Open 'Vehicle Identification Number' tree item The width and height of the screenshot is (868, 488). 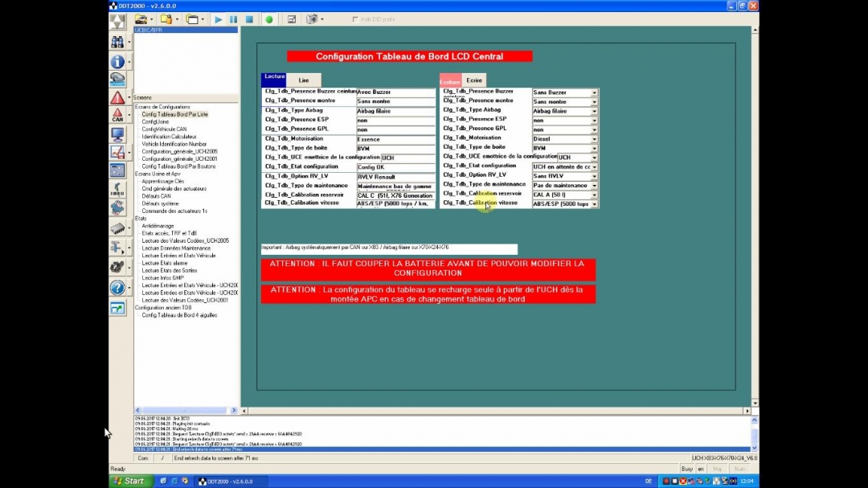click(x=174, y=144)
